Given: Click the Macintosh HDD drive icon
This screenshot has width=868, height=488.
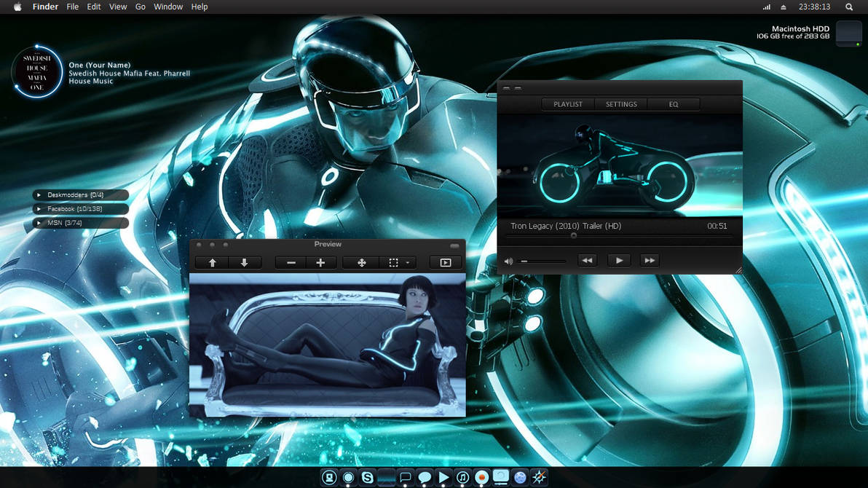Looking at the screenshot, I should tap(848, 34).
